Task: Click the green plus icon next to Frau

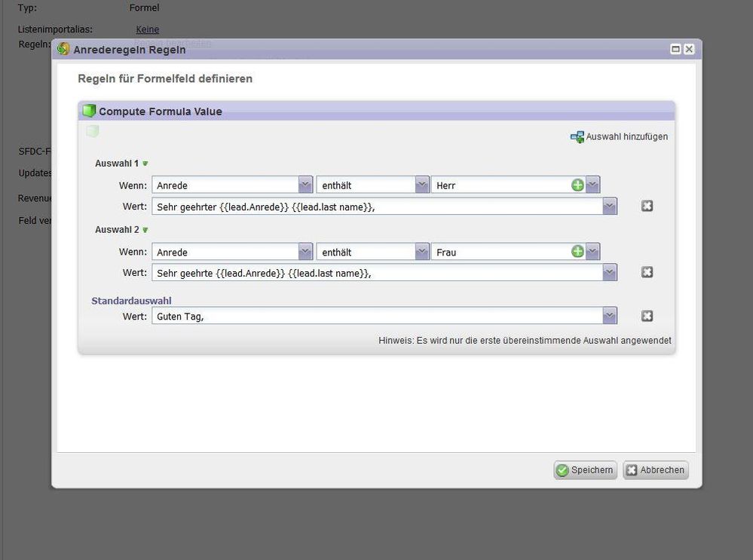Action: [577, 252]
